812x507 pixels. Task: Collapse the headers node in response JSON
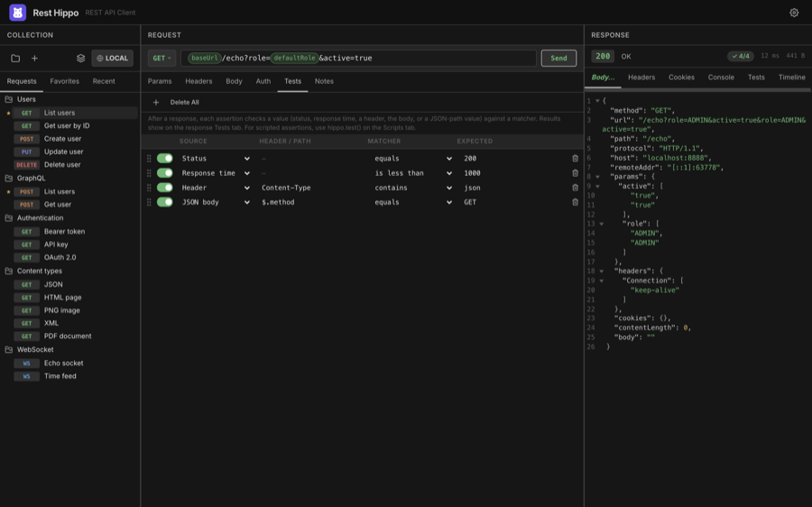tap(601, 271)
